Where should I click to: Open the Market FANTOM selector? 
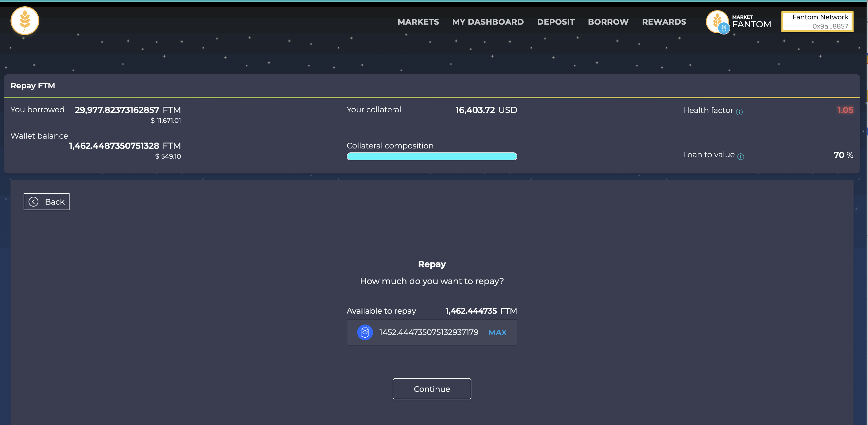coord(751,22)
